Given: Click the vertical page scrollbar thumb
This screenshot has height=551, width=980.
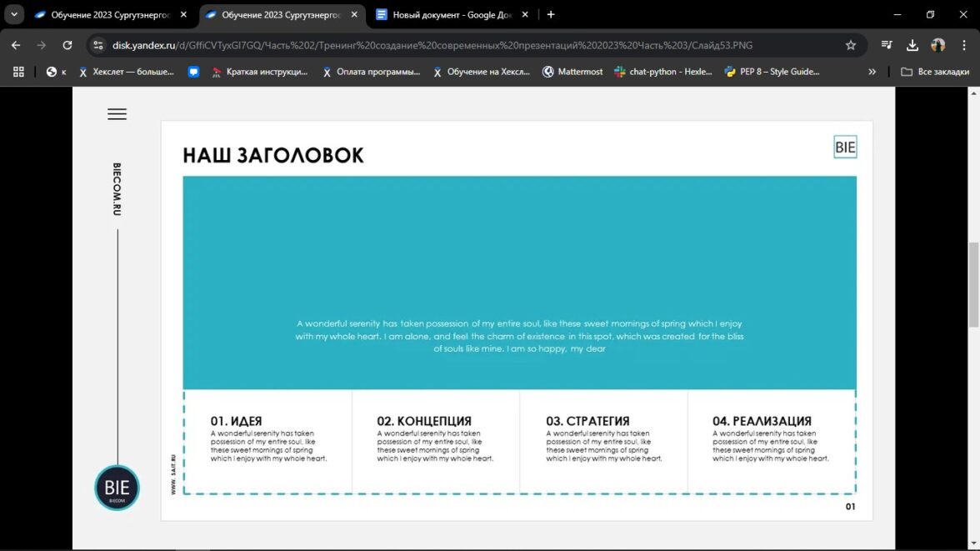Looking at the screenshot, I should pos(972,285).
